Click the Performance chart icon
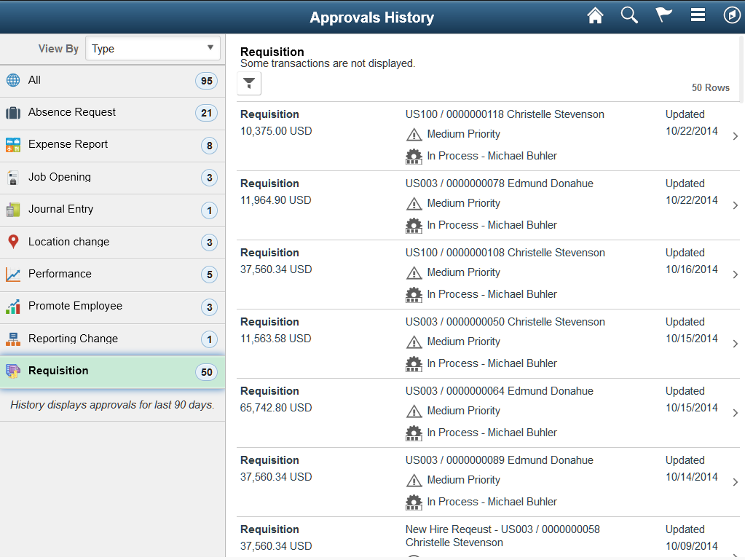The image size is (745, 560). point(13,274)
